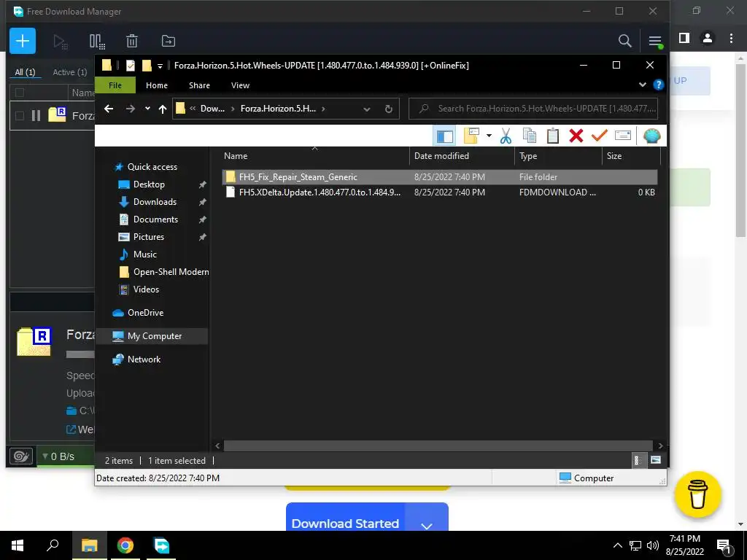Pause the Forza download using its row icon
The width and height of the screenshot is (747, 560).
point(36,115)
